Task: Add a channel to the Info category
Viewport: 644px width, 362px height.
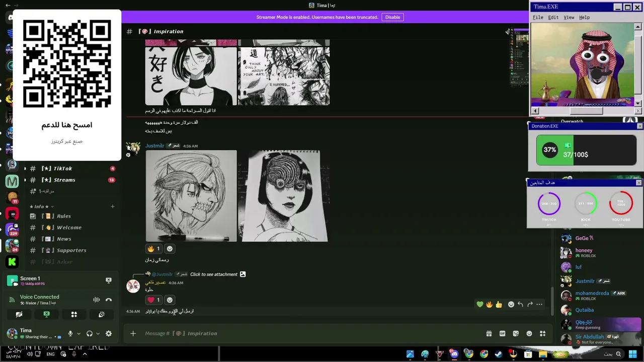Action: [x=113, y=206]
